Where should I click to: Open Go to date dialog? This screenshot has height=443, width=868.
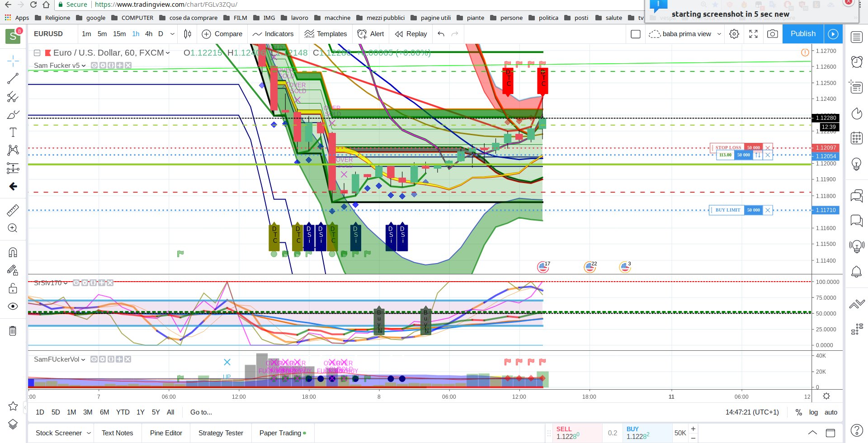coord(201,412)
